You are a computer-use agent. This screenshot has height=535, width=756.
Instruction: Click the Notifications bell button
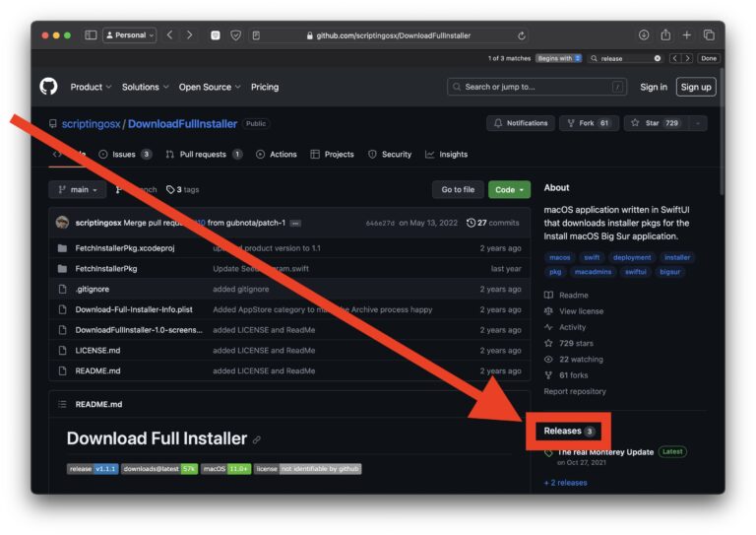tap(521, 123)
